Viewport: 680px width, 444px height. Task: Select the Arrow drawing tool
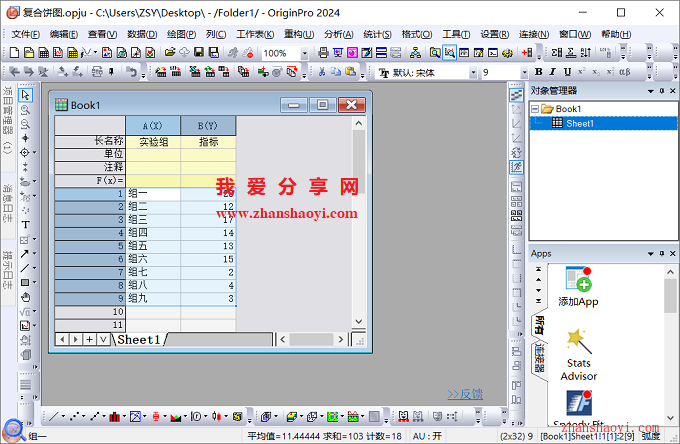[x=25, y=254]
